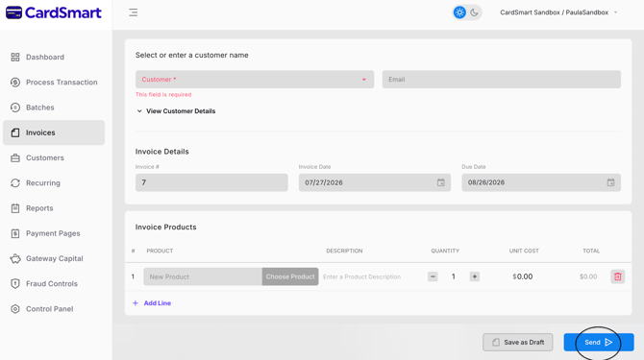Viewport: 644px width, 360px height.
Task: Click the Invoice Date field
Action: coord(375,182)
